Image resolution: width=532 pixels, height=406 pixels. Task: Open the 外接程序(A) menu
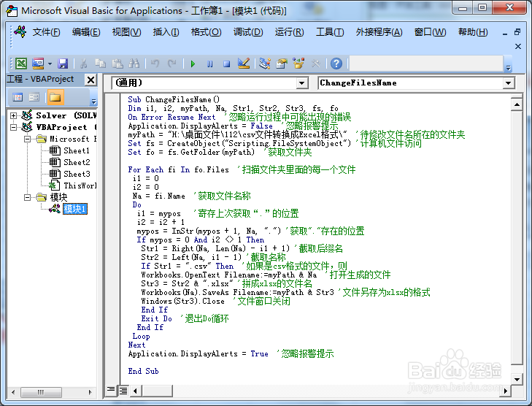[x=379, y=32]
